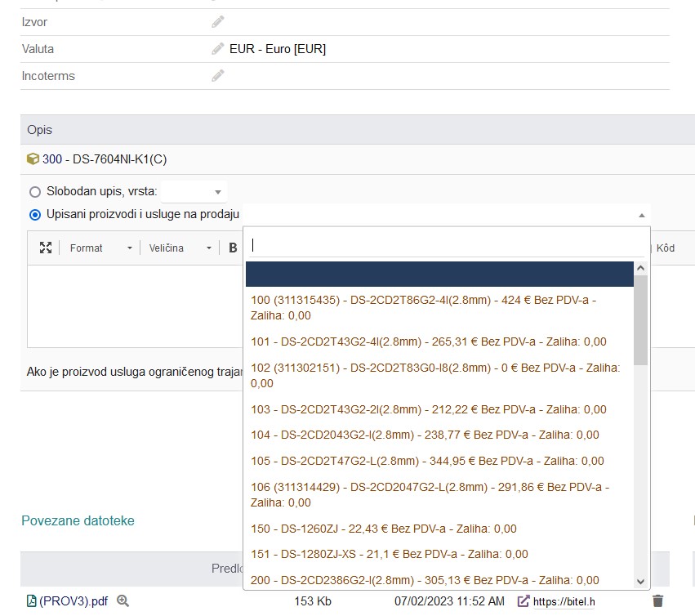
Task: Click the EUR - Euro [EUR] currency value
Action: (x=278, y=49)
